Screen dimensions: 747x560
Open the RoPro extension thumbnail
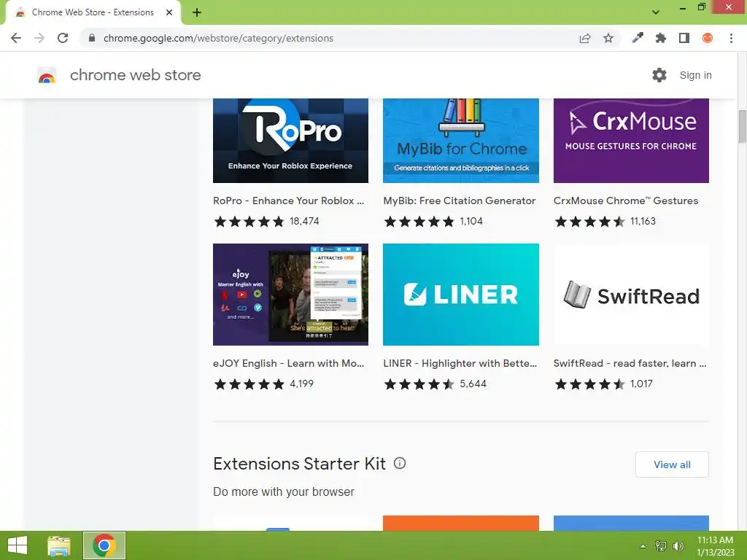pyautogui.click(x=290, y=141)
